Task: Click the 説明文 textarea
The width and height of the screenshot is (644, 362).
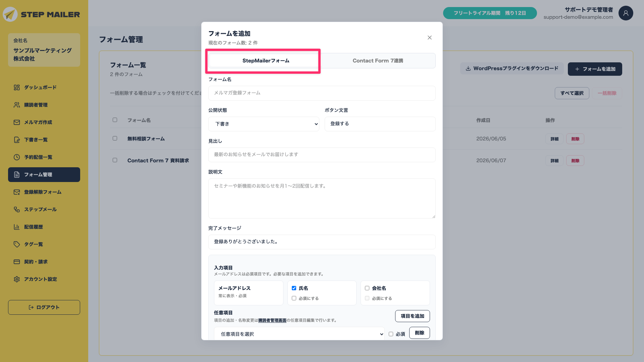Action: (x=322, y=198)
